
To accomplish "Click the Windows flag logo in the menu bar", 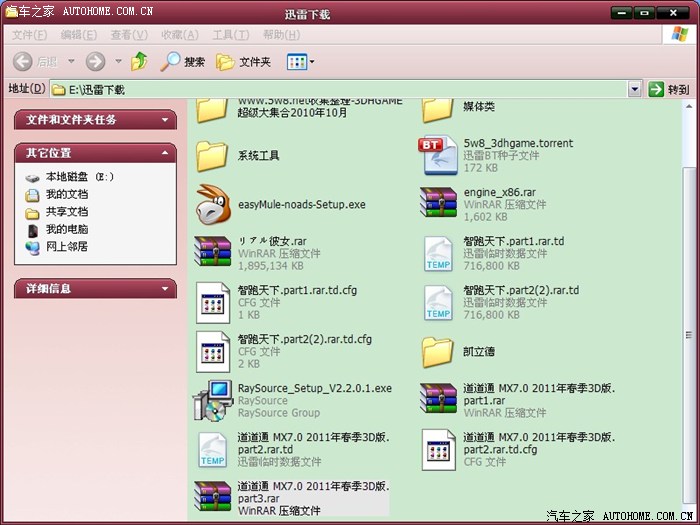I will [x=679, y=34].
